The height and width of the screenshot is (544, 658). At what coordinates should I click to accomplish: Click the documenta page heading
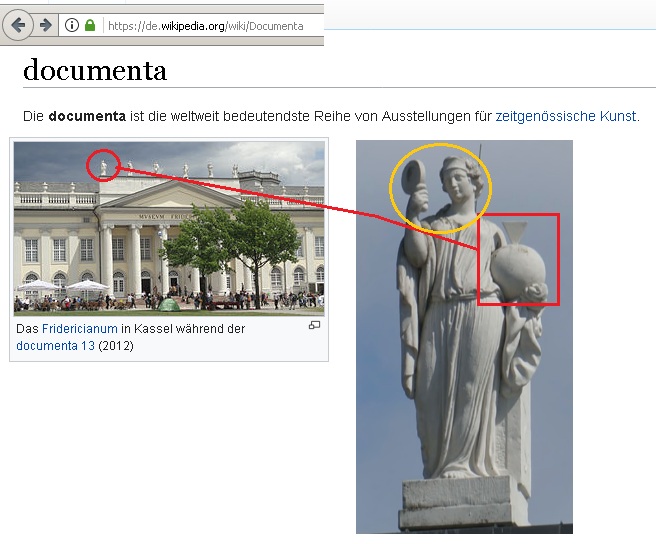pos(95,70)
